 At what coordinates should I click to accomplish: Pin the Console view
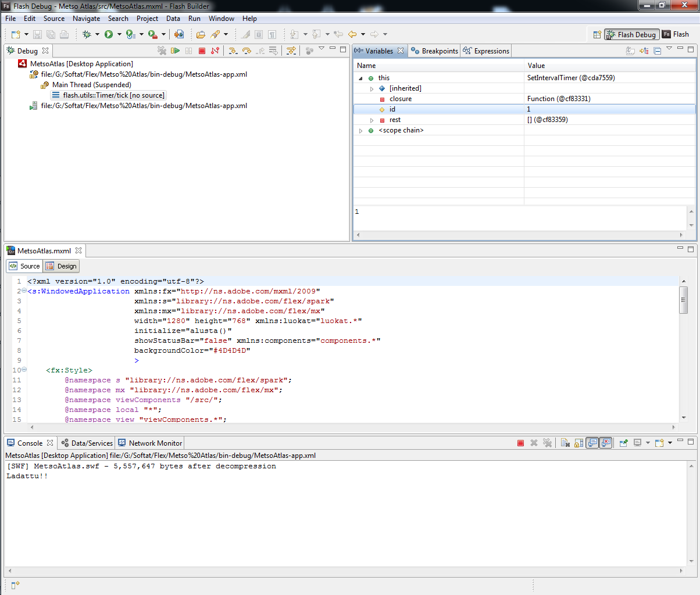(623, 443)
